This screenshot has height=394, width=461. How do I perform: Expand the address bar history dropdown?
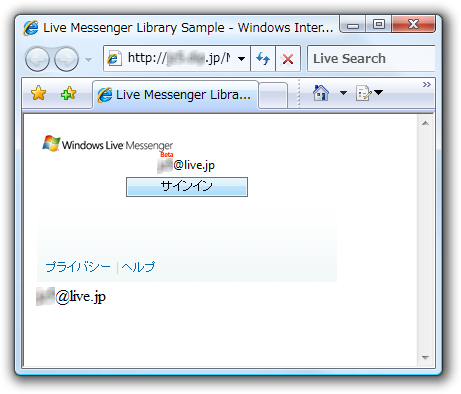242,59
